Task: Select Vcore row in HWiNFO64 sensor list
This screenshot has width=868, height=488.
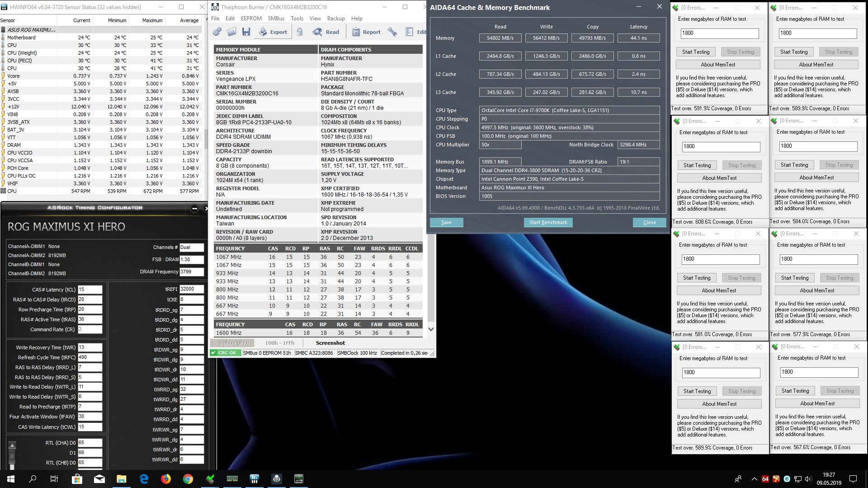Action: pyautogui.click(x=100, y=76)
